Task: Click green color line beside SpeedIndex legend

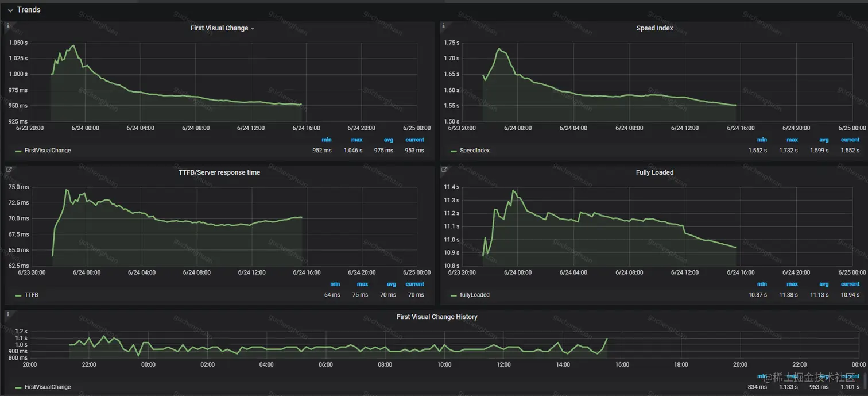Action: (x=454, y=151)
